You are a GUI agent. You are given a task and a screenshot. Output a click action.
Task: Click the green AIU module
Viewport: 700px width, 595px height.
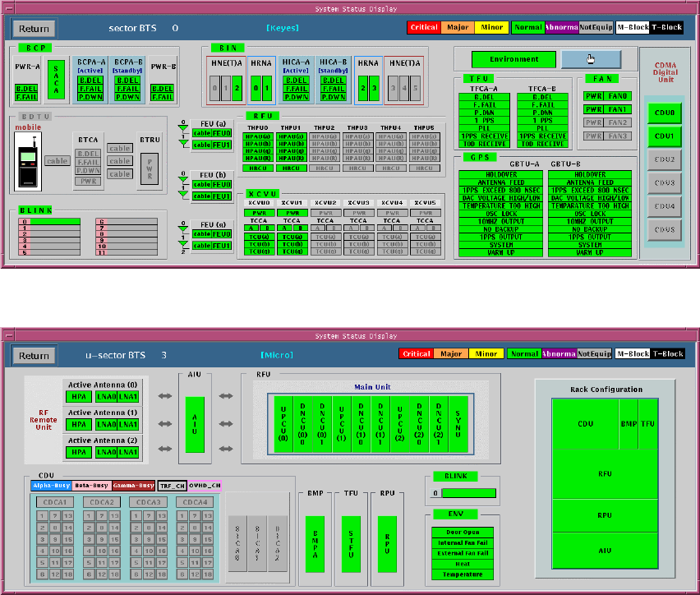click(x=195, y=424)
